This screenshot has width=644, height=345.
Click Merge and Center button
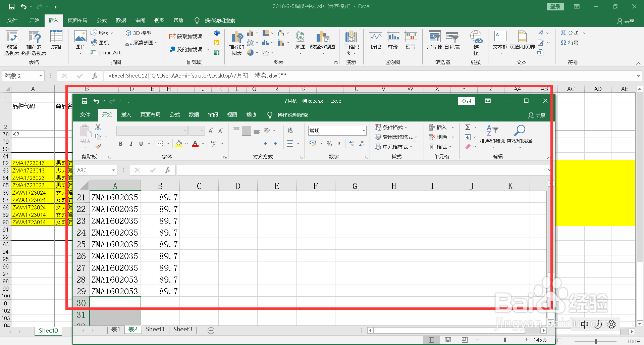pos(290,144)
